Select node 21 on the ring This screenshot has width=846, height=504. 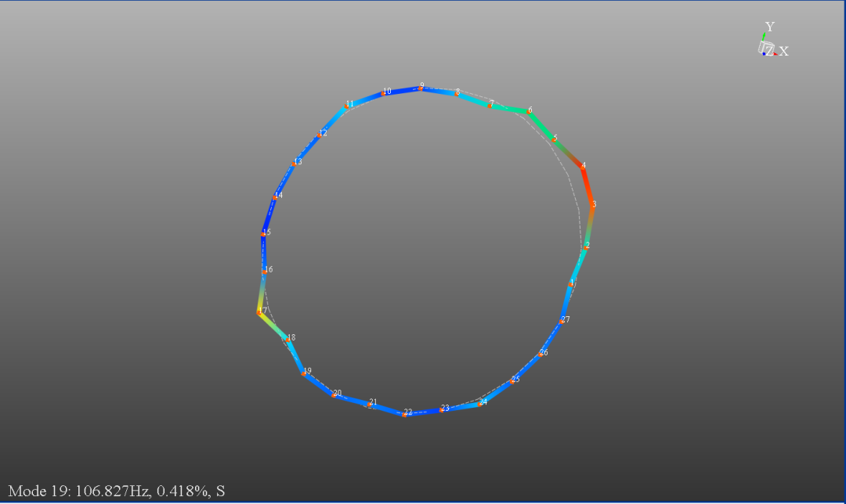(370, 405)
